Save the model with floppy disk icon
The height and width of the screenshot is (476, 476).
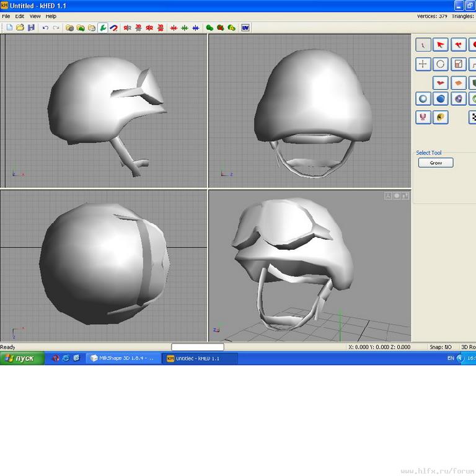click(30, 28)
